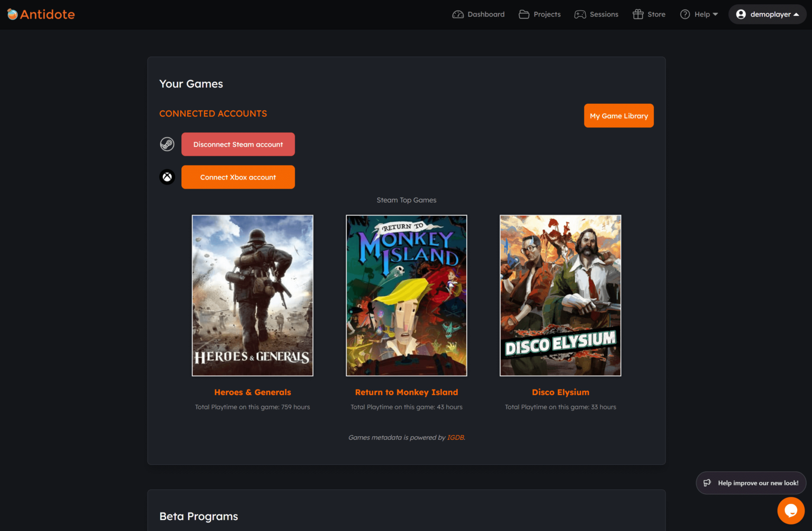Open the Dashboard with its gauge icon
This screenshot has height=531, width=812.
458,14
